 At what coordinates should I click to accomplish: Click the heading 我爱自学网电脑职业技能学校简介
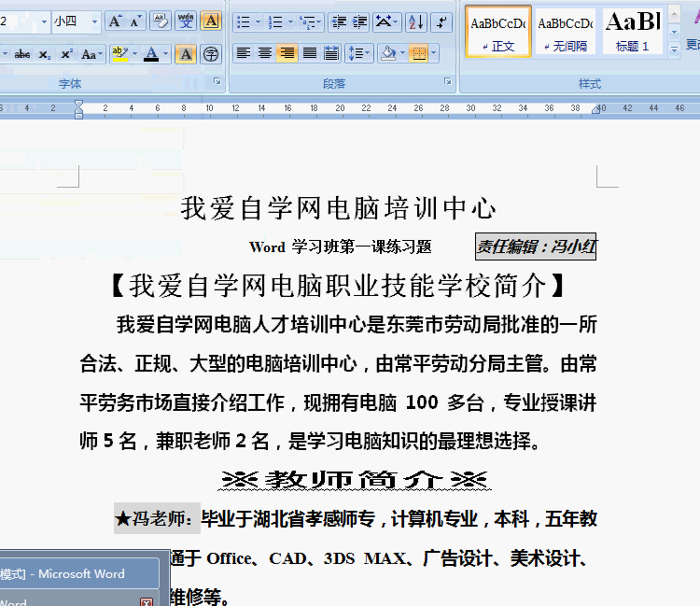click(339, 286)
